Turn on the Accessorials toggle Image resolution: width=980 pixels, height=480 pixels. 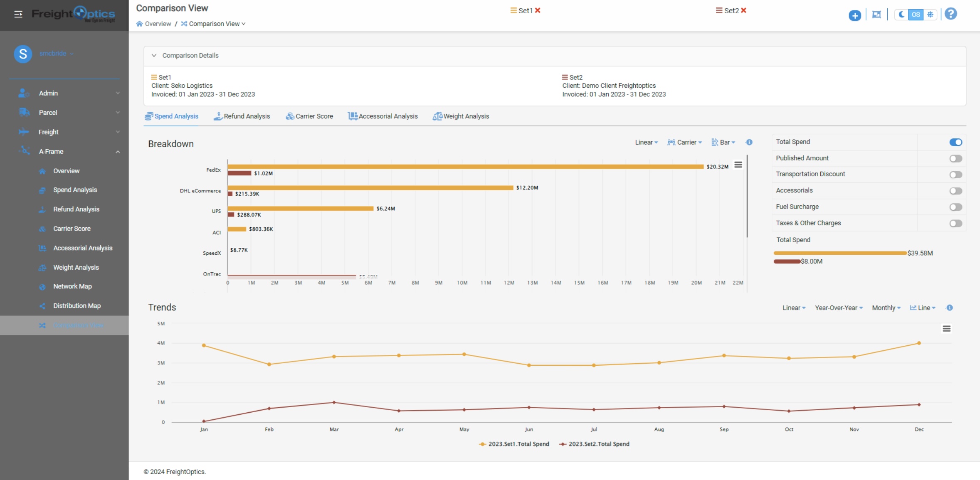pos(955,191)
